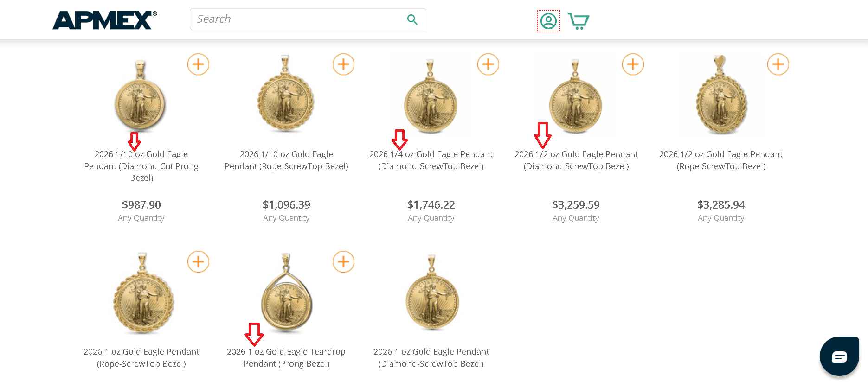Add the 1/2 oz Diamond-ScrewTop pendant to cart
868x388 pixels.
tap(633, 64)
